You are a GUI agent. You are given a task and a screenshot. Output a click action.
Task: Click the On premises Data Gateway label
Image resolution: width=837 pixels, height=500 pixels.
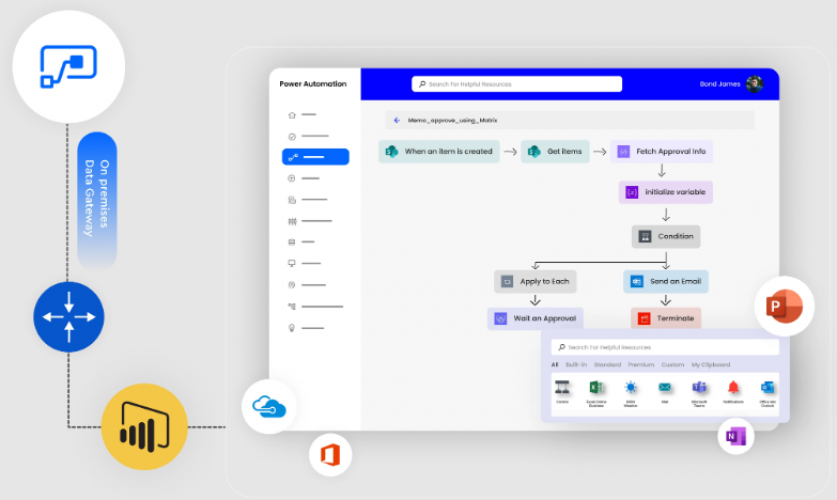coord(97,199)
